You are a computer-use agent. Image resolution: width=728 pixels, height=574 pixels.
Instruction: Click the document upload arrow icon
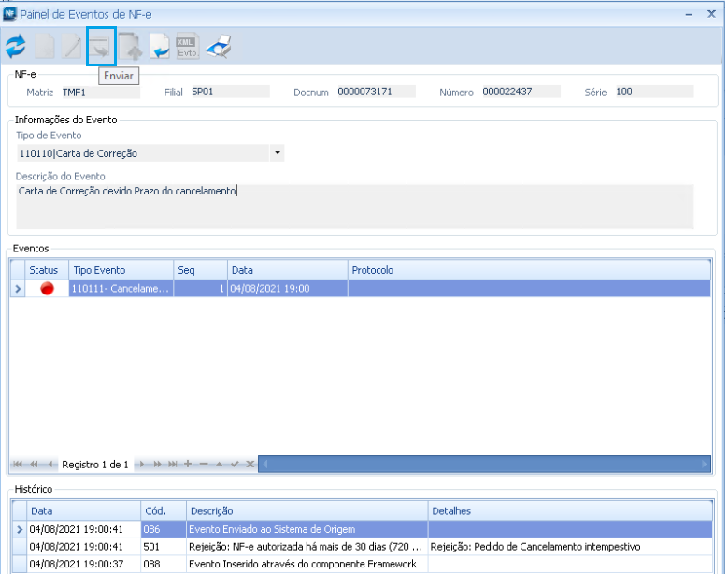click(x=129, y=46)
